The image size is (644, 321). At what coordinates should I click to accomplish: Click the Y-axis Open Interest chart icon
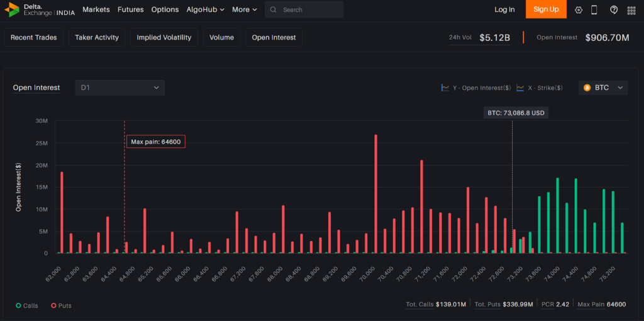click(445, 88)
